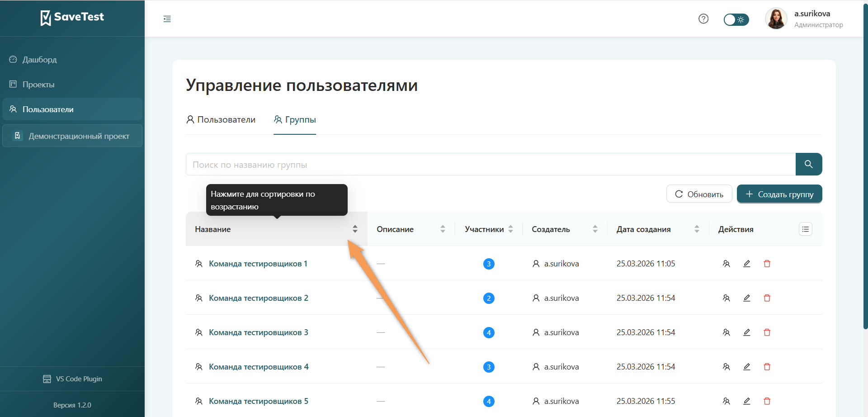The image size is (868, 417).
Task: Sort the Участники column
Action: (x=510, y=229)
